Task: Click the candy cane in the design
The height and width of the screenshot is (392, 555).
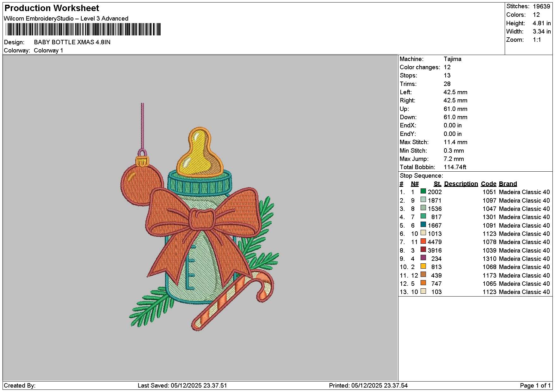Action: [x=233, y=300]
